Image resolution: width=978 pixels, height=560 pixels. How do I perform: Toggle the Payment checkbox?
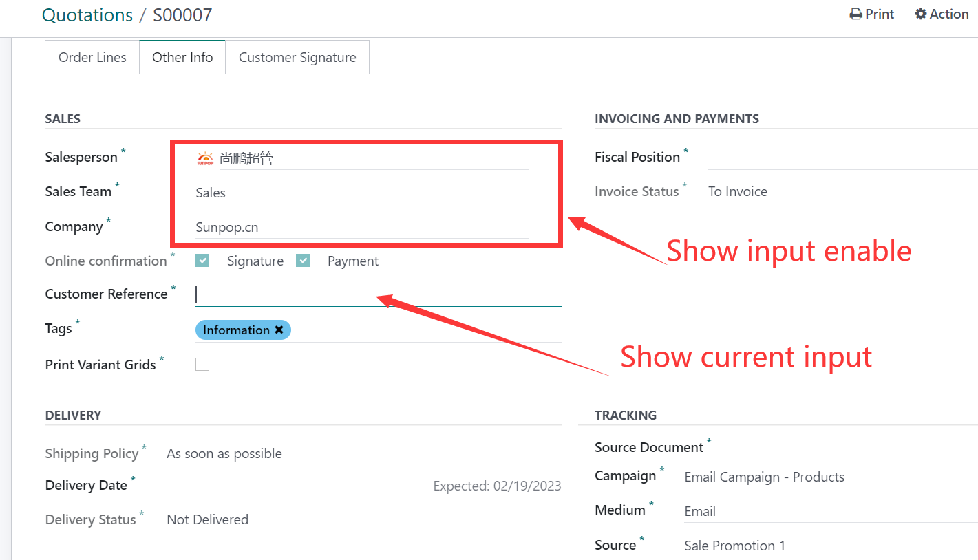pyautogui.click(x=303, y=261)
